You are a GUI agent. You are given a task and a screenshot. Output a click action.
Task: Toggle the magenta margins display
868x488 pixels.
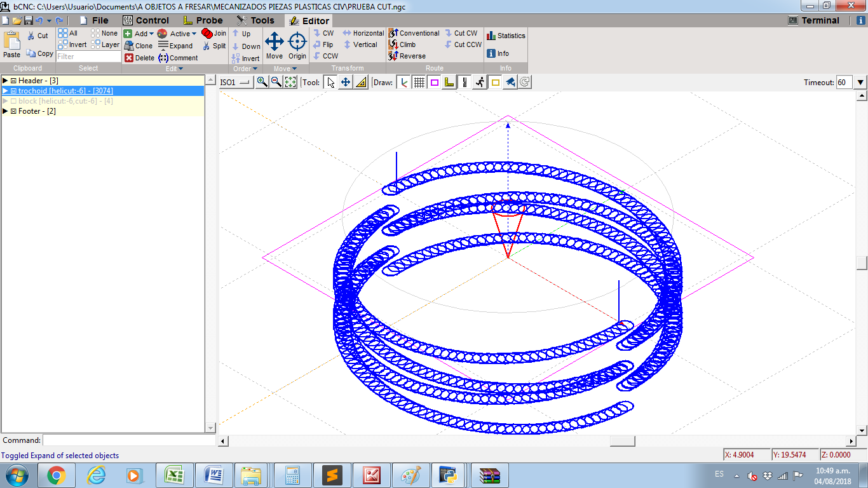[435, 82]
